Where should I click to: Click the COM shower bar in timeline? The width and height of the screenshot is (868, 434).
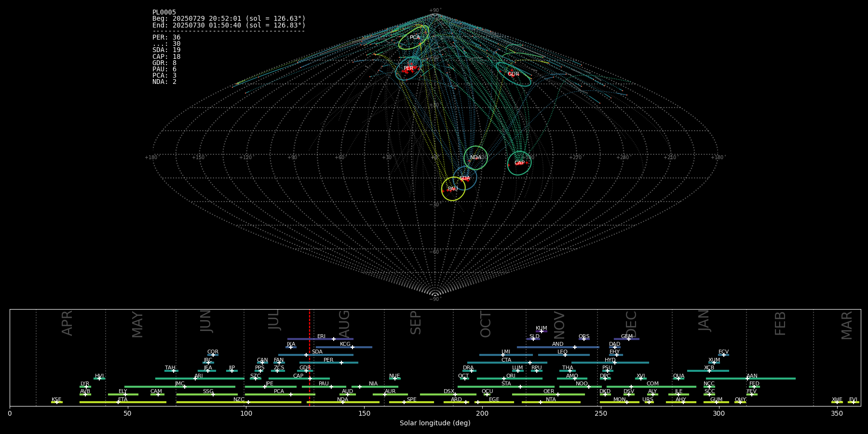click(651, 386)
